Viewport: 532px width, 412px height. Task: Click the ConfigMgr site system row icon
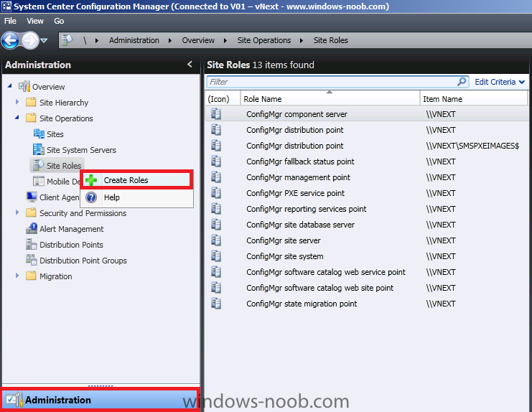[216, 256]
